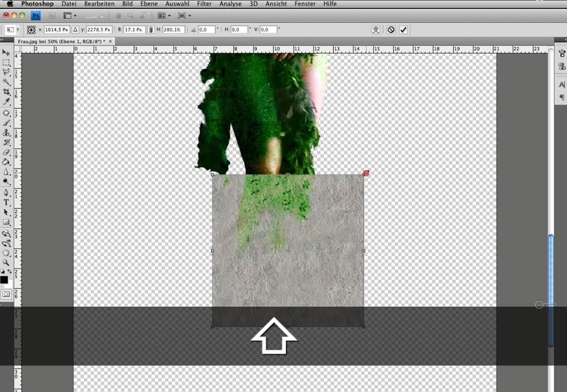Click the Y position field

pyautogui.click(x=99, y=29)
